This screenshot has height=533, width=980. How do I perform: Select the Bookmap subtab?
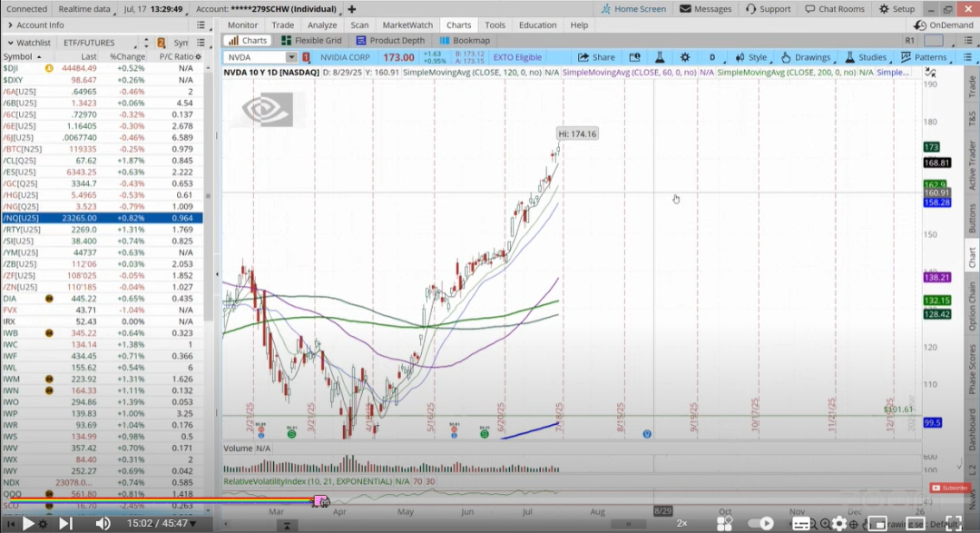(x=465, y=40)
